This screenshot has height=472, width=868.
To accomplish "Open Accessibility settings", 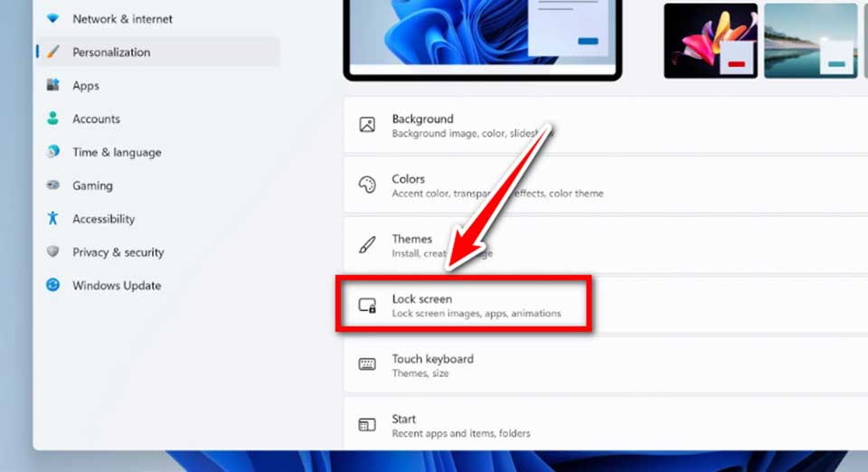I will [x=158, y=219].
